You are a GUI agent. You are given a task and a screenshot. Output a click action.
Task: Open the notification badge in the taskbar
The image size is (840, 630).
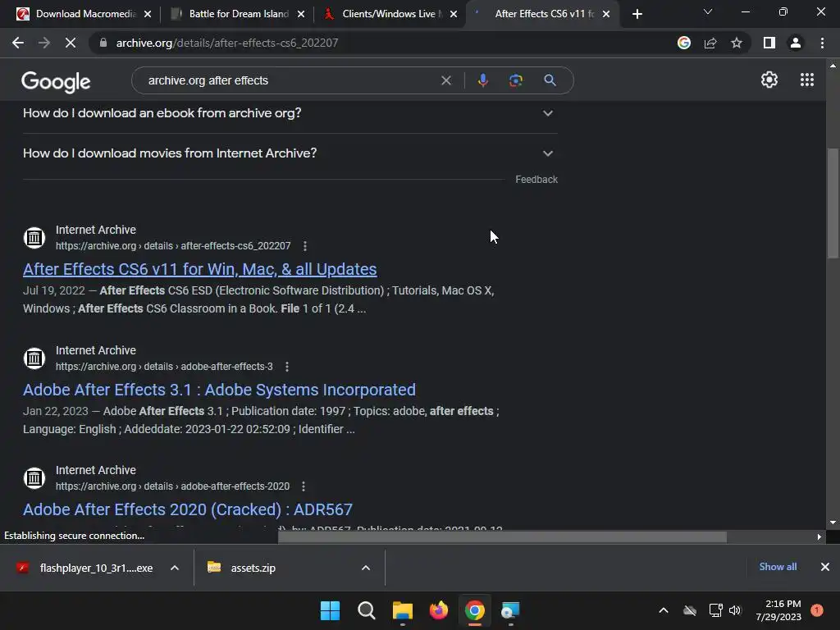pos(817,610)
